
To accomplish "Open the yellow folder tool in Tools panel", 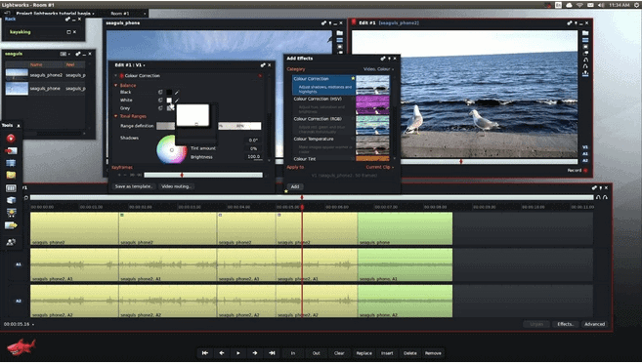I will click(11, 175).
